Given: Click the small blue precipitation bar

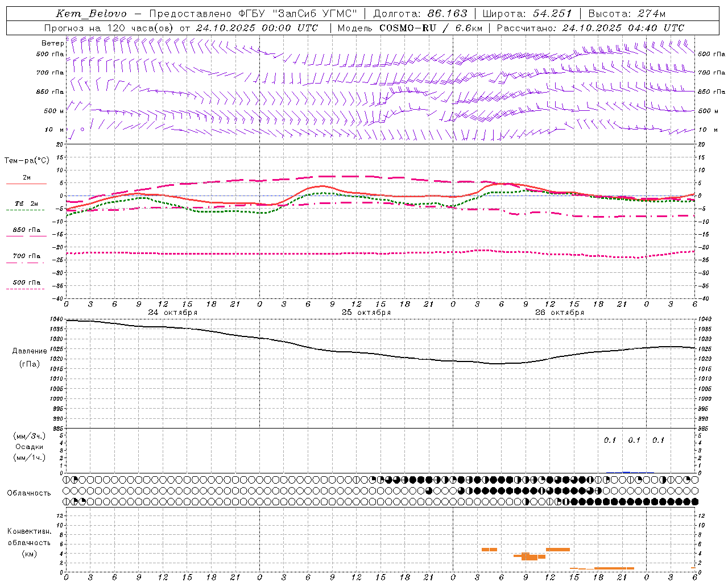Looking at the screenshot, I should click(626, 472).
